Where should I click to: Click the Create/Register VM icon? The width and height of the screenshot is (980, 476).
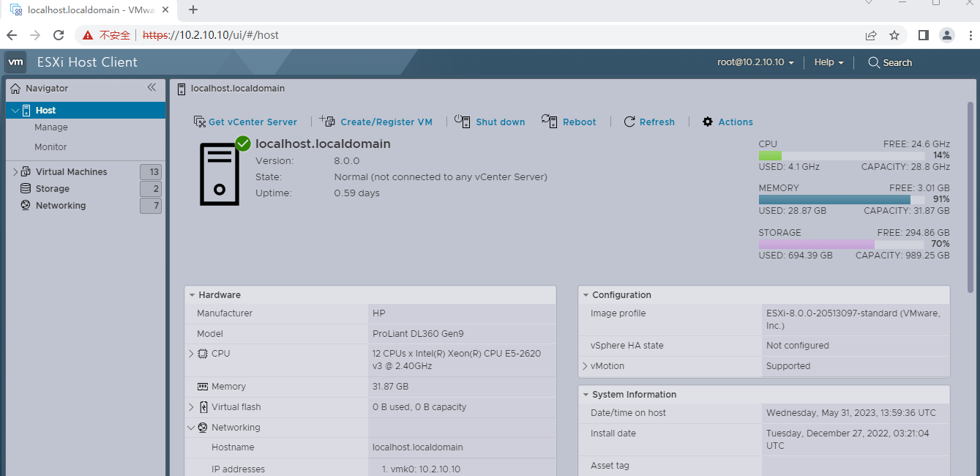tap(328, 122)
